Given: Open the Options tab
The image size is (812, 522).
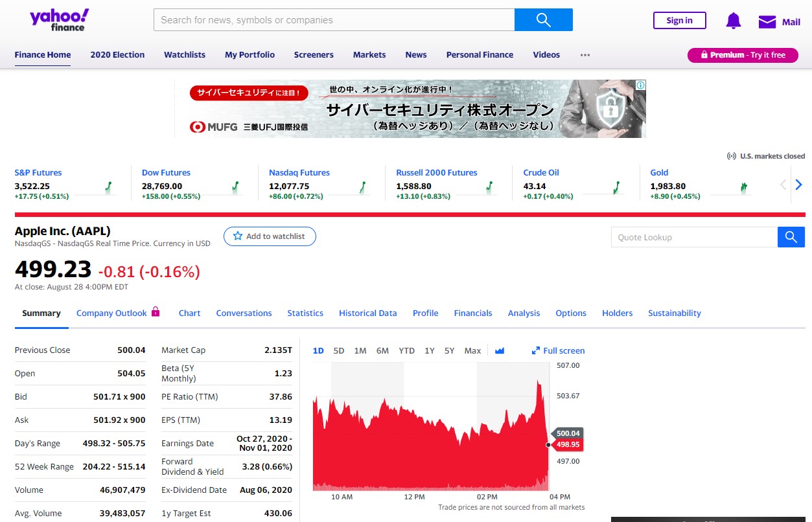Looking at the screenshot, I should (571, 313).
